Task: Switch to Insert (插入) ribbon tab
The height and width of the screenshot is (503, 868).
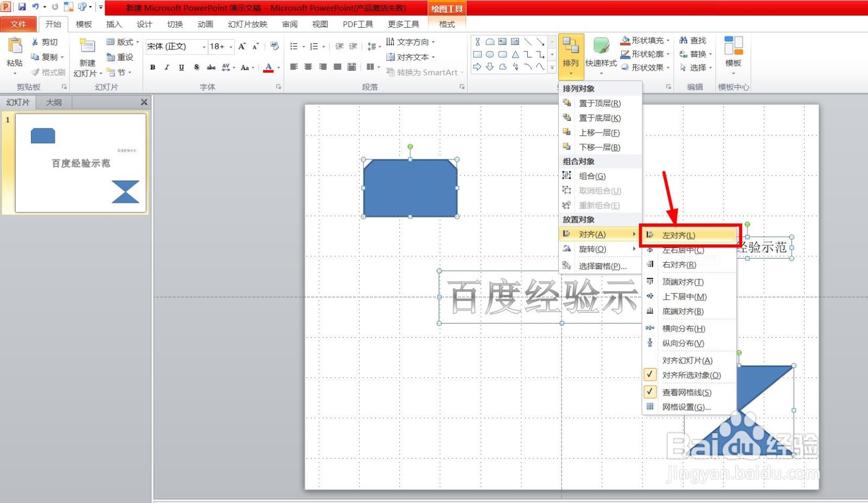Action: [x=114, y=24]
